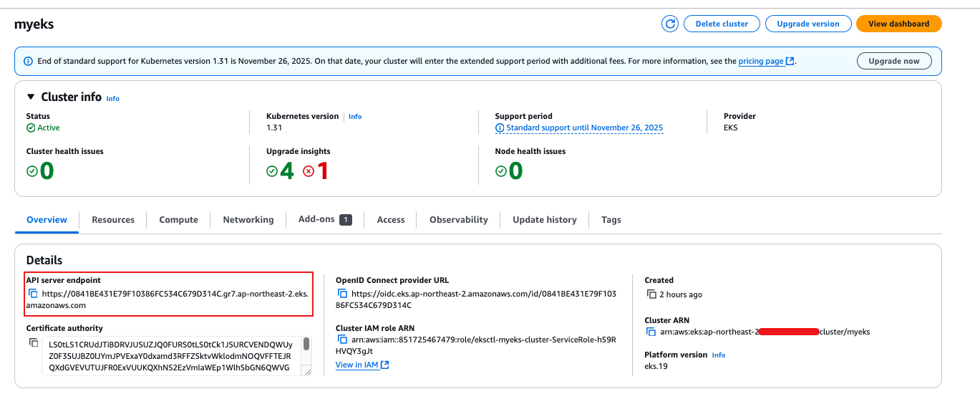This screenshot has height=399, width=980.
Task: Click the '2 hours ago' created value
Action: tap(681, 294)
